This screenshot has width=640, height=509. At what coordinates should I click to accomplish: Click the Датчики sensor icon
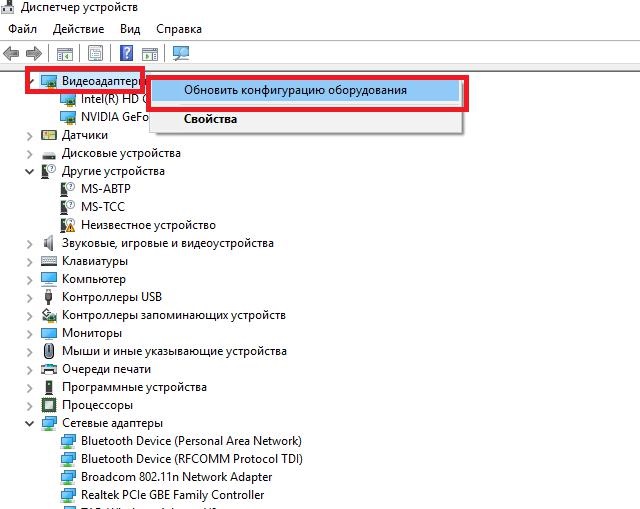pos(49,135)
